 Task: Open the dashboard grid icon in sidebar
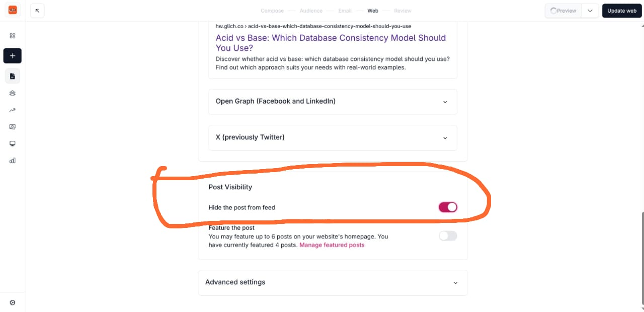[13, 36]
